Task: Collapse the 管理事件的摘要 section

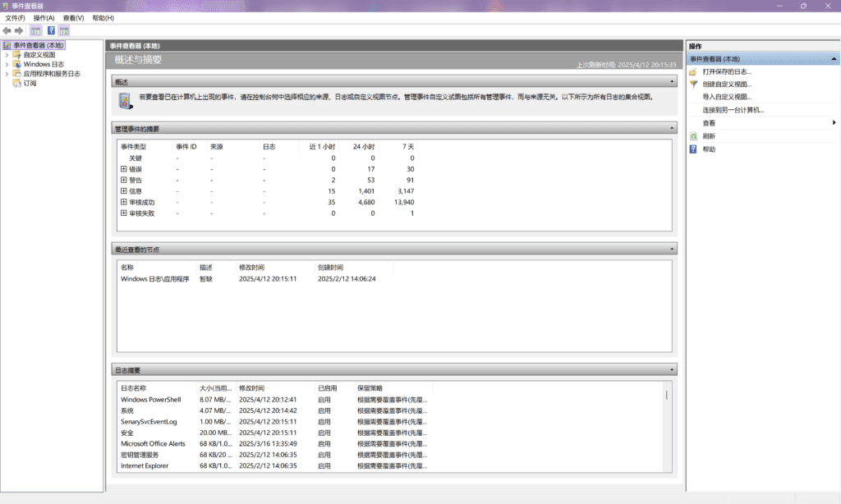Action: 673,129
